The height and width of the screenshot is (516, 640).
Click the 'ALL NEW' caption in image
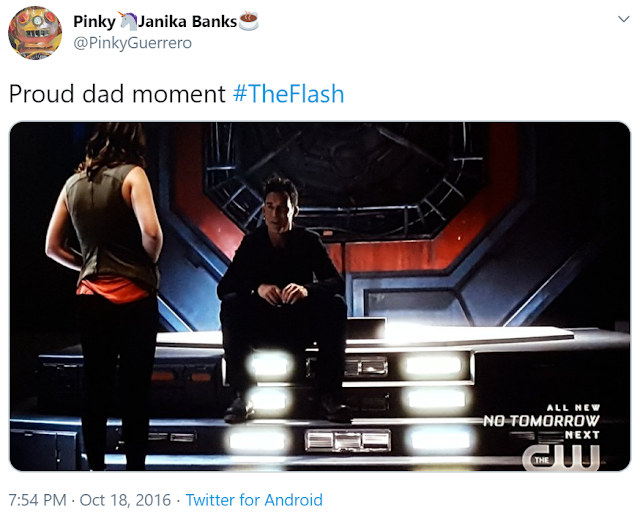click(573, 407)
